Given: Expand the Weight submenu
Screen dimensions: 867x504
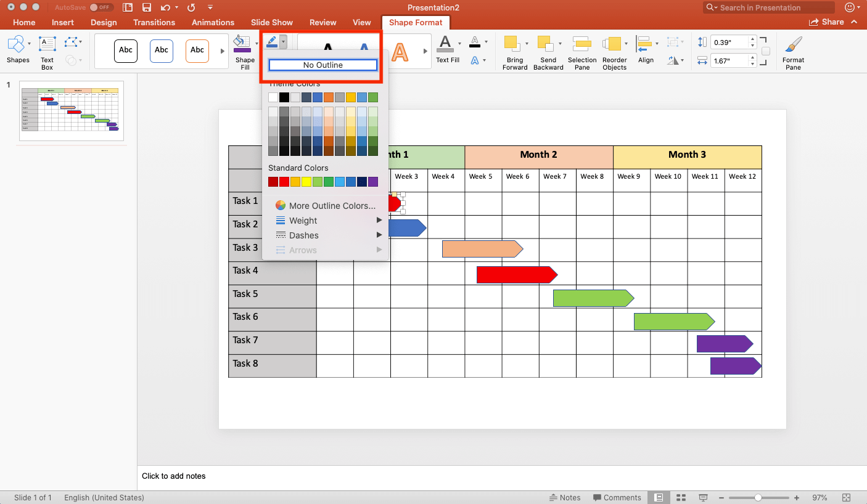Looking at the screenshot, I should [327, 221].
